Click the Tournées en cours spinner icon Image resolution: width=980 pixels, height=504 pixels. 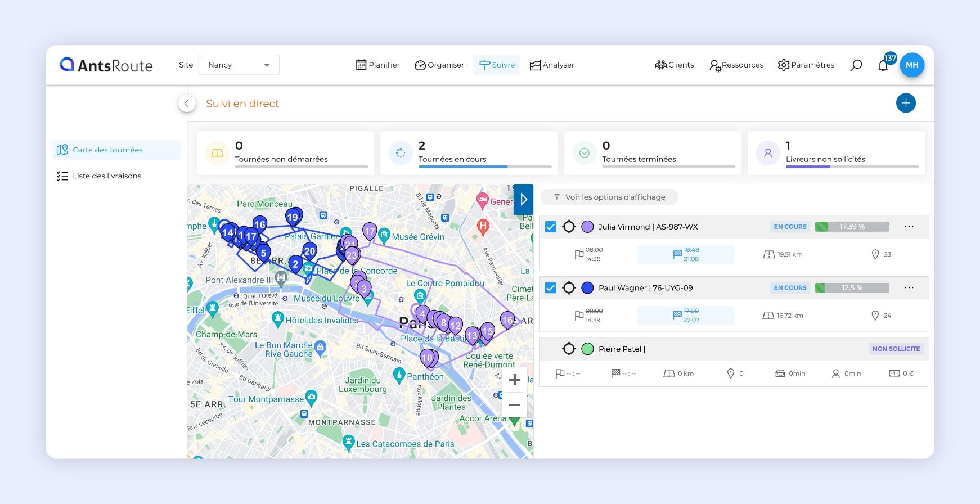[x=401, y=153]
